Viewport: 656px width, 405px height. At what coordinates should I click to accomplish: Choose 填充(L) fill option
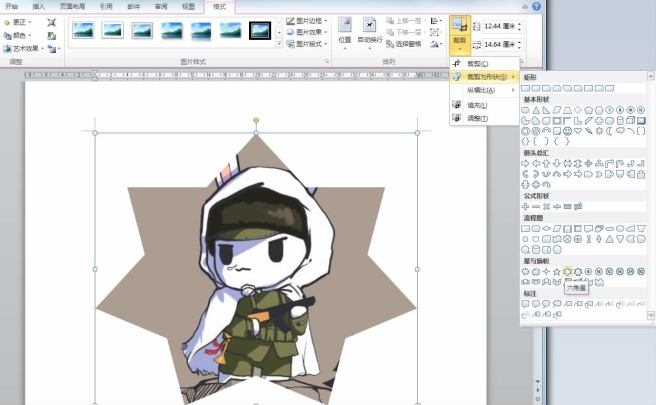tap(484, 105)
